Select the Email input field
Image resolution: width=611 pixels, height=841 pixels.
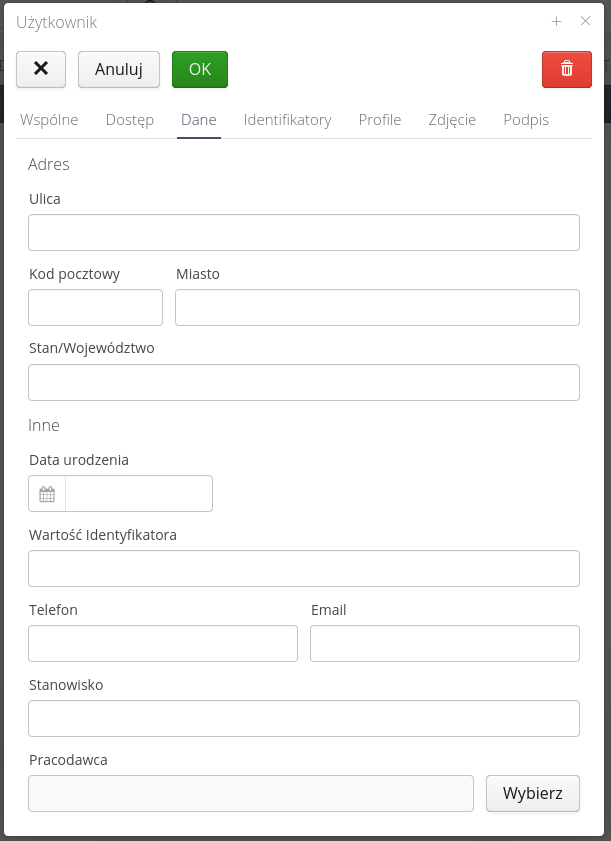click(x=445, y=643)
